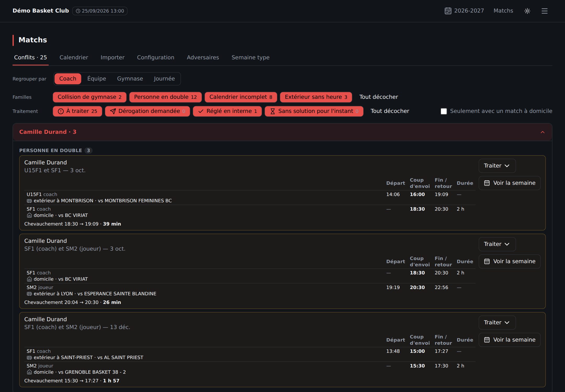Select Journée grouping option
The image size is (565, 392).
tap(164, 79)
